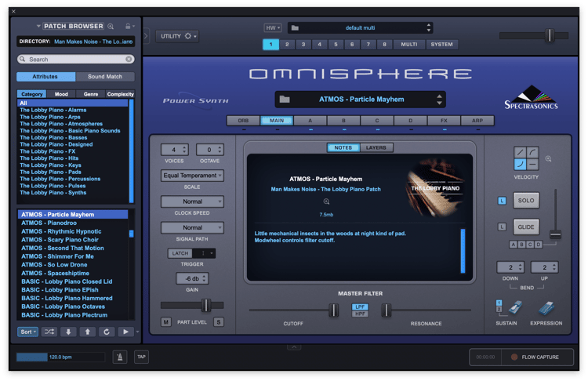Viewport: 588px width, 381px height.
Task: Toggle the LATCH button
Action: click(x=180, y=253)
